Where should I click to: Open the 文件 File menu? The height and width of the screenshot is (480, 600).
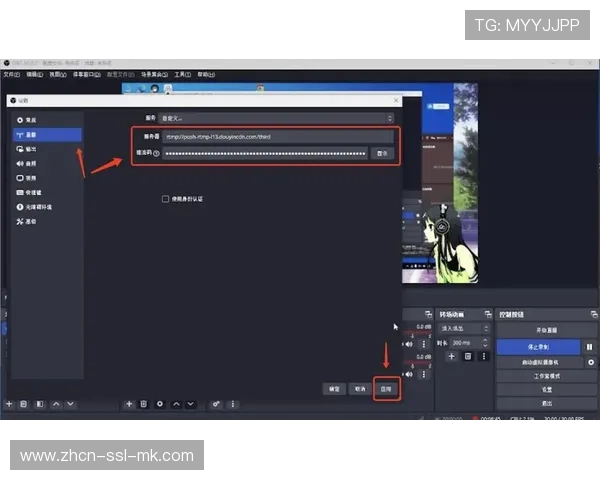click(x=11, y=74)
